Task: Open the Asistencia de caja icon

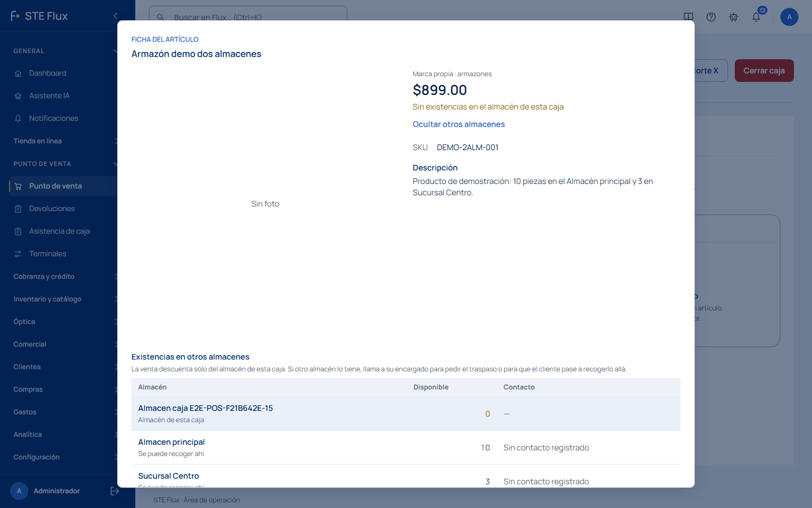Action: [x=18, y=231]
